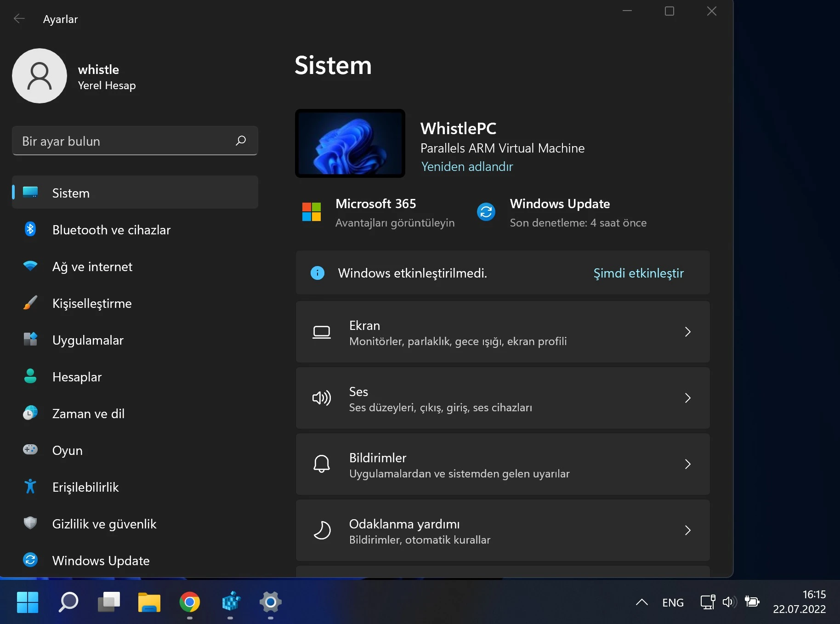Click the battery icon in system tray
840x624 pixels.
click(752, 601)
